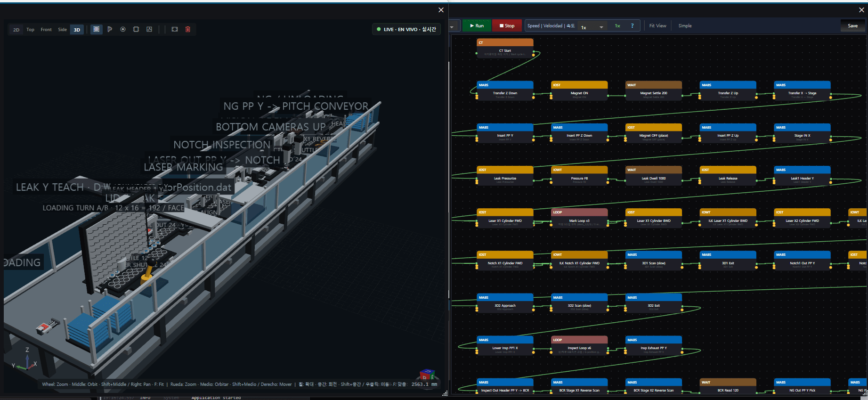868x400 pixels.
Task: Open the dropdown left of Run button
Action: click(x=453, y=26)
